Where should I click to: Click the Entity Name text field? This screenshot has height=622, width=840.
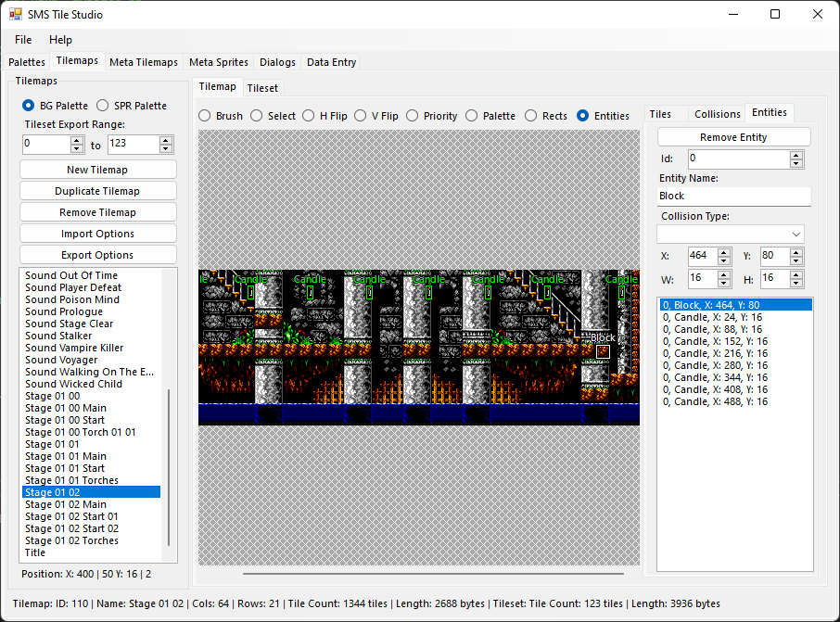tap(734, 197)
